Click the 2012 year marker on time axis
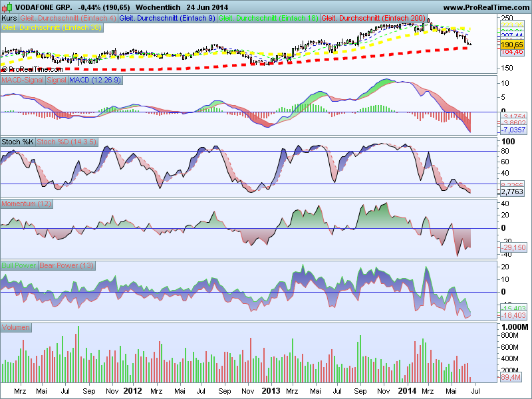 (x=132, y=391)
